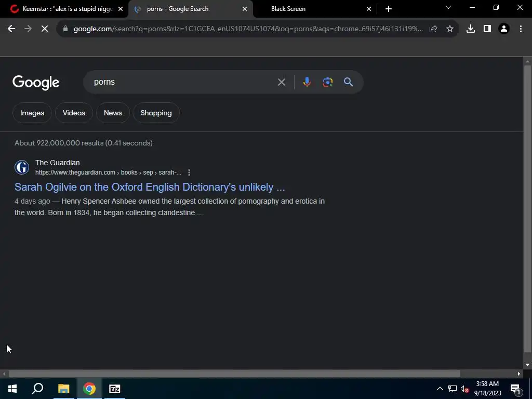Clear the search query

281,82
